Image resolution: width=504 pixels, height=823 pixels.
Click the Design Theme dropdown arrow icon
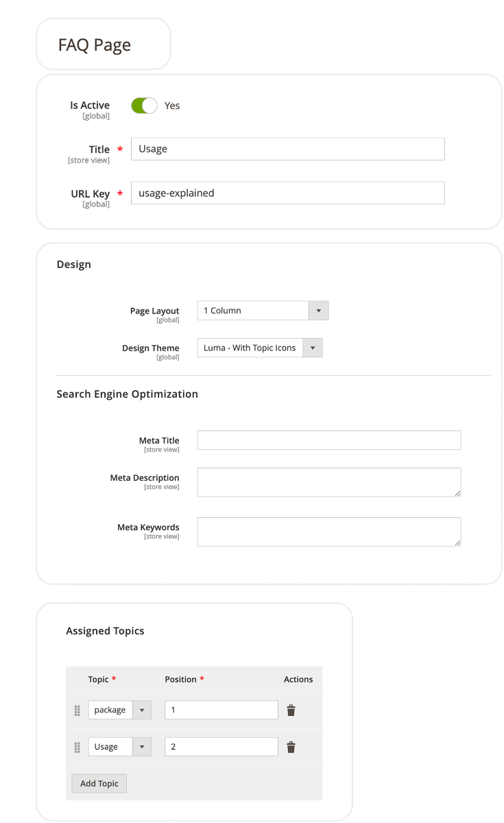(x=313, y=348)
